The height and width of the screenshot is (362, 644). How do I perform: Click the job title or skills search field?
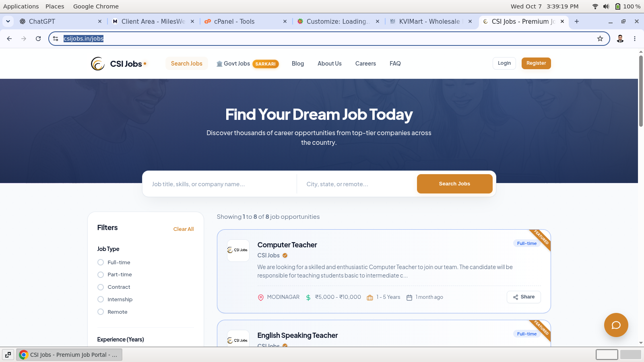[221, 184]
